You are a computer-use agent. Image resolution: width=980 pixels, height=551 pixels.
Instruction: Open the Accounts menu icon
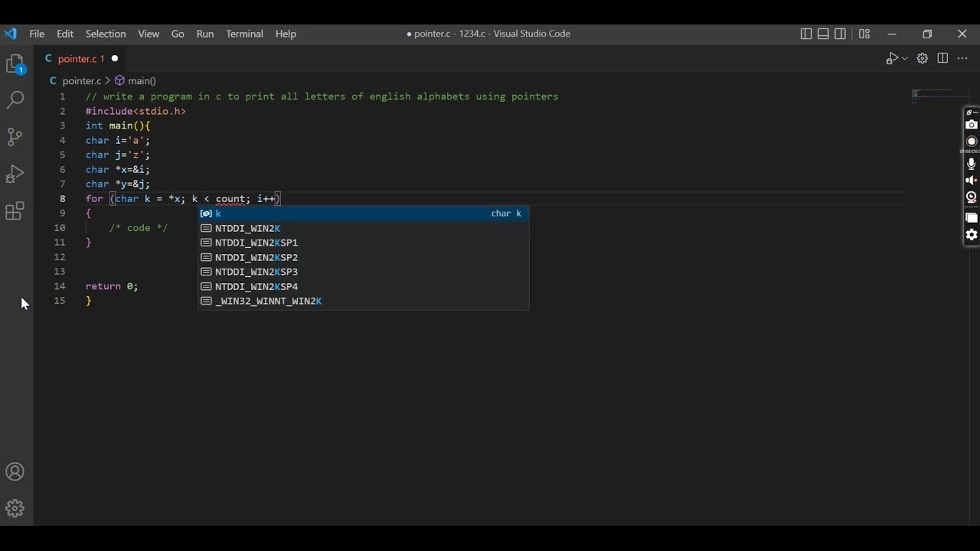pyautogui.click(x=15, y=472)
